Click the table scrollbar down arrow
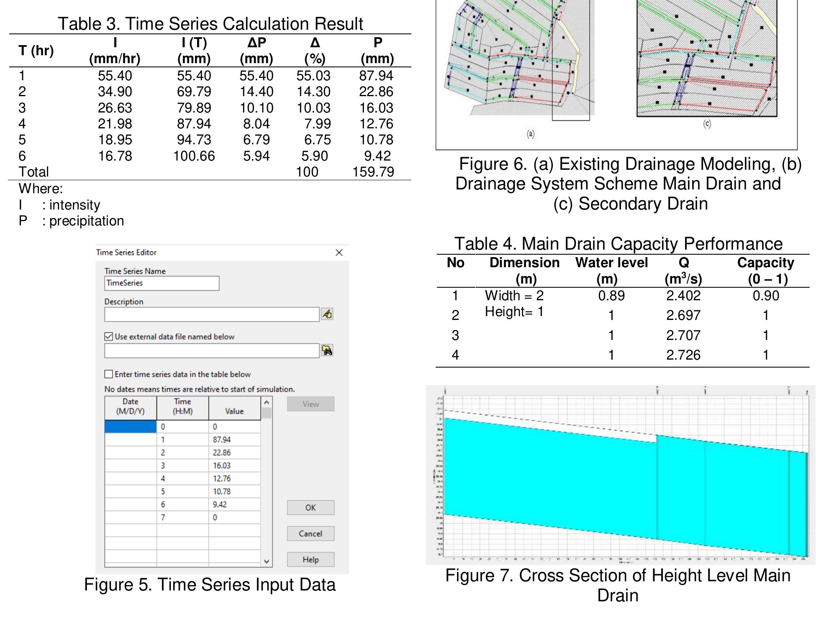Viewport: 816px width, 644px height. coord(267,562)
